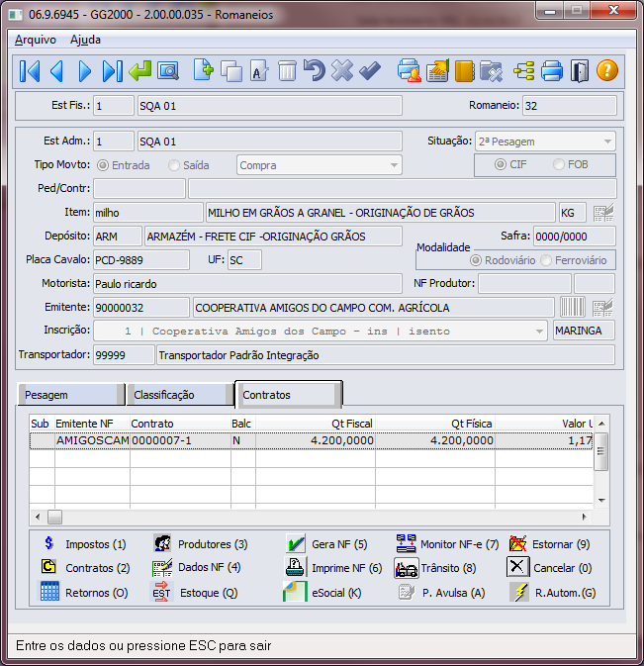Click the Romaneio number field
The width and height of the screenshot is (644, 666).
[569, 106]
